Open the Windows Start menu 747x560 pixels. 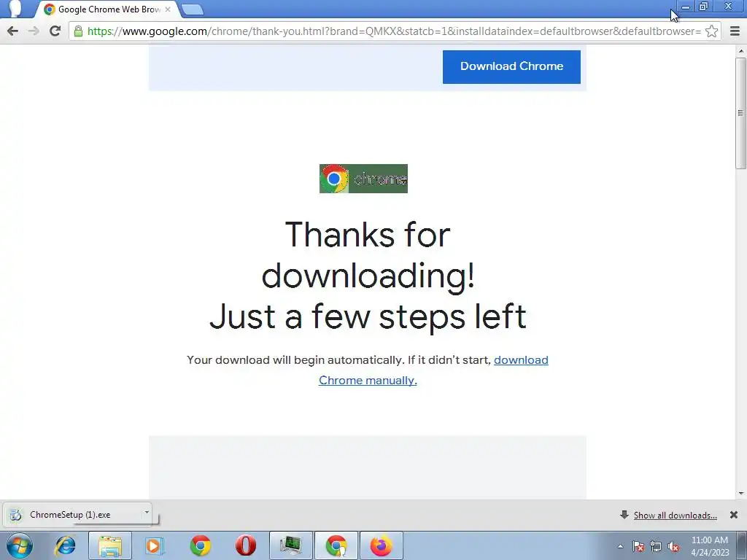[x=19, y=545]
